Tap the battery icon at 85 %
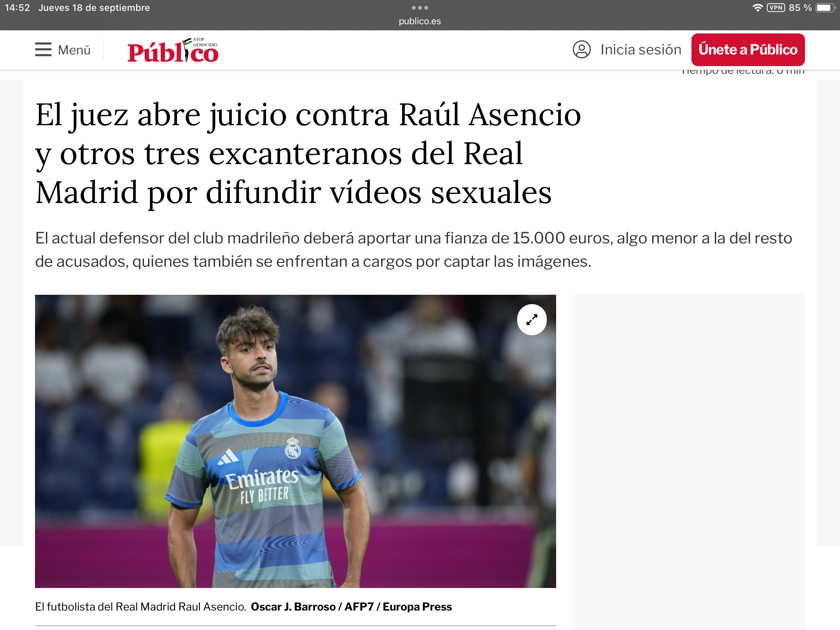 coord(825,8)
